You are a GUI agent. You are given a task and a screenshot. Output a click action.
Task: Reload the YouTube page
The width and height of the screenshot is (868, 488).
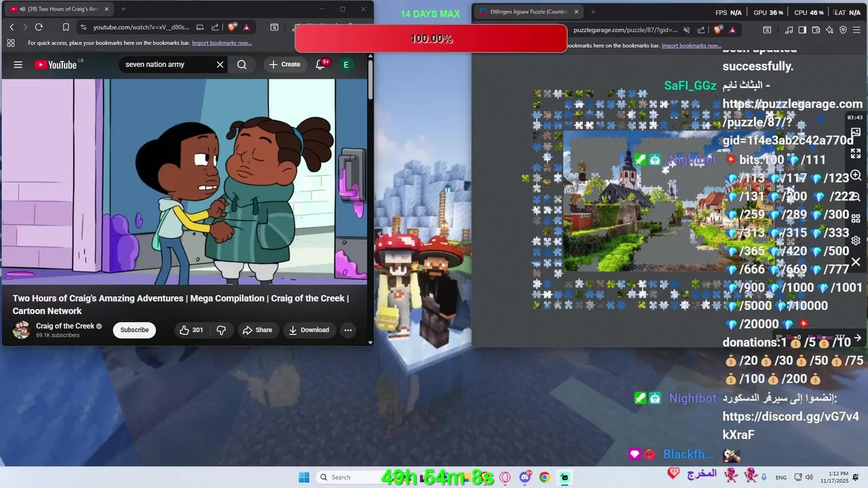click(x=39, y=27)
